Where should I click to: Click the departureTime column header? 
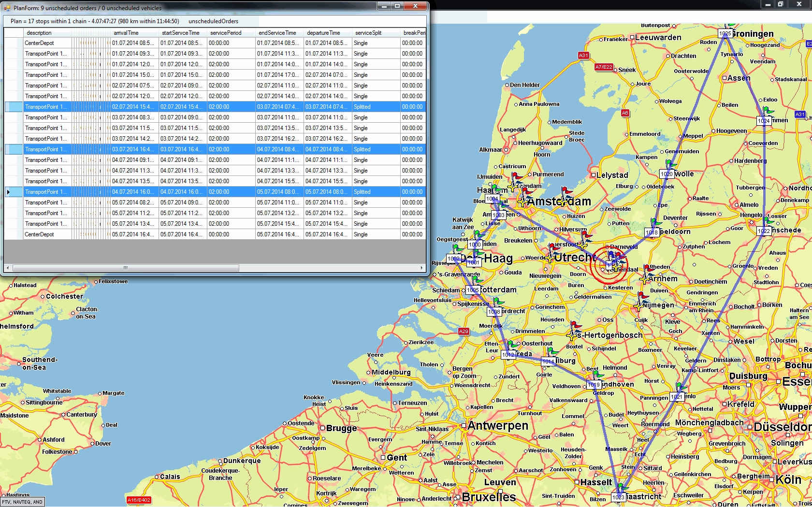[x=323, y=33]
